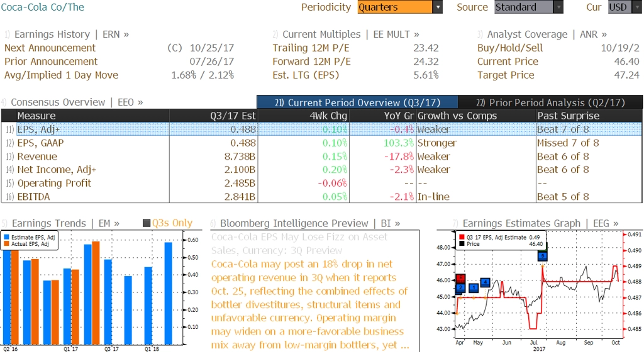The image size is (644, 354).
Task: Open Earnings Trends EM link
Action: point(65,223)
